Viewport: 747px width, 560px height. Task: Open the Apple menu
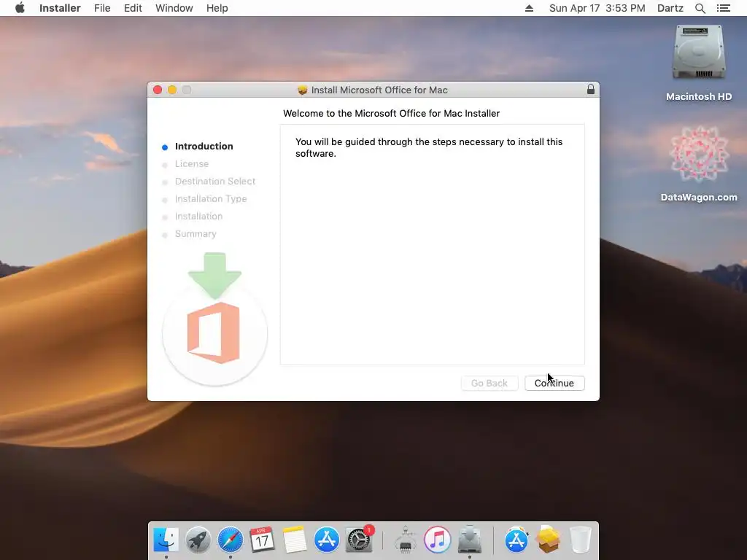pyautogui.click(x=20, y=8)
